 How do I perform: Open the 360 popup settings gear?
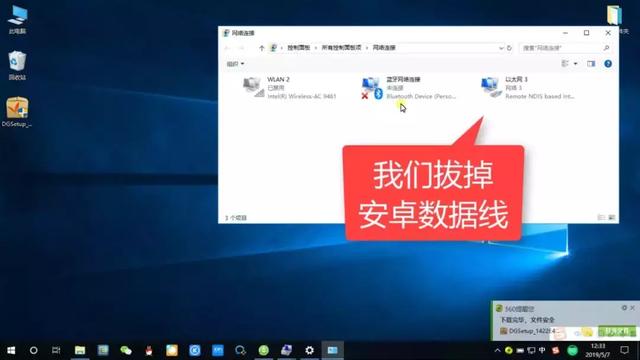(x=624, y=308)
